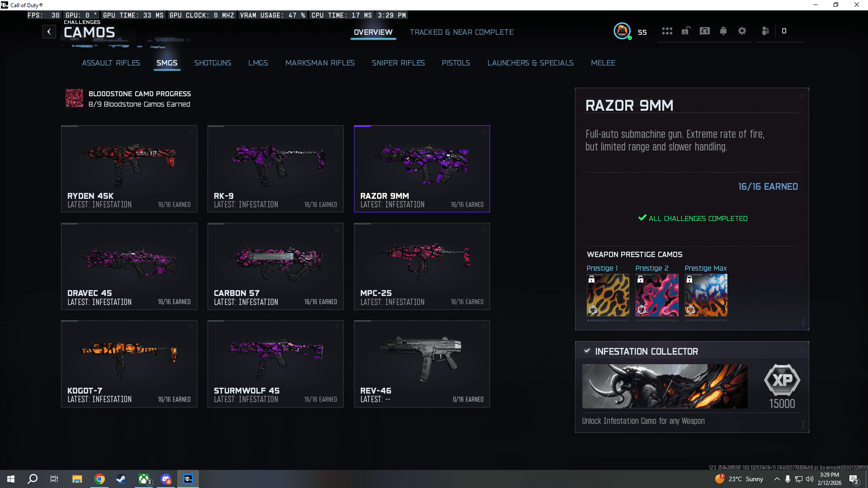Click the 23°C Sunny weather widget
868x488 pixels.
click(x=739, y=479)
